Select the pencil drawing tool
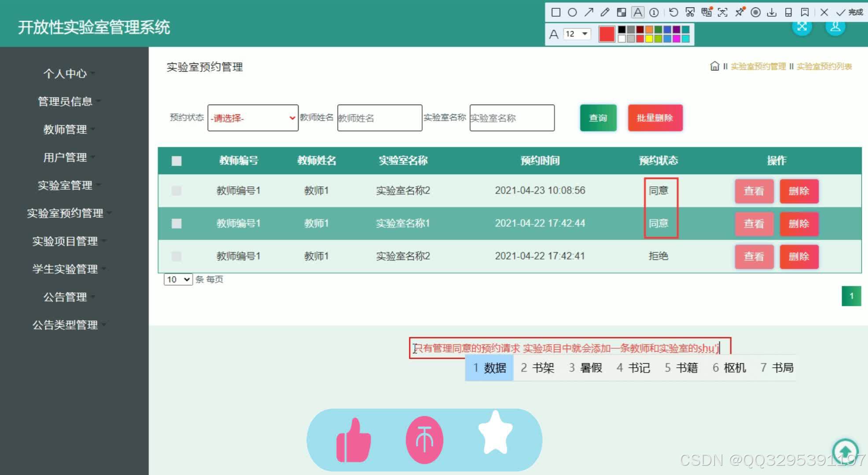Image resolution: width=868 pixels, height=475 pixels. [x=605, y=12]
